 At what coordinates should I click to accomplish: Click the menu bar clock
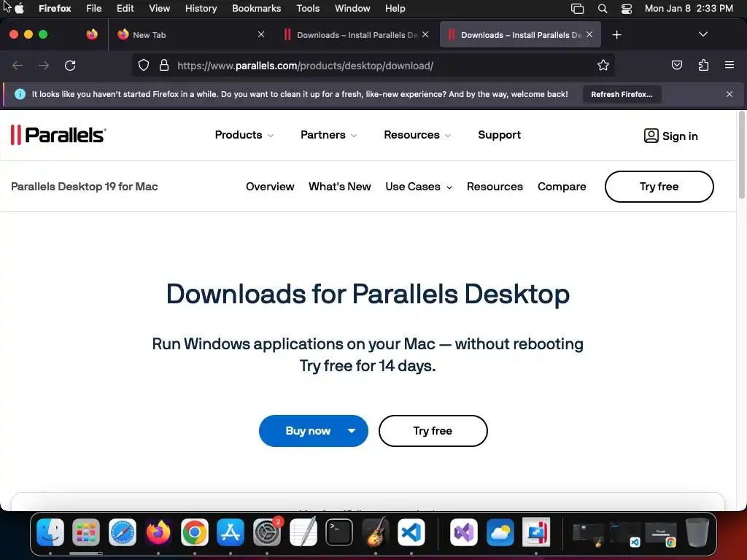pos(689,9)
